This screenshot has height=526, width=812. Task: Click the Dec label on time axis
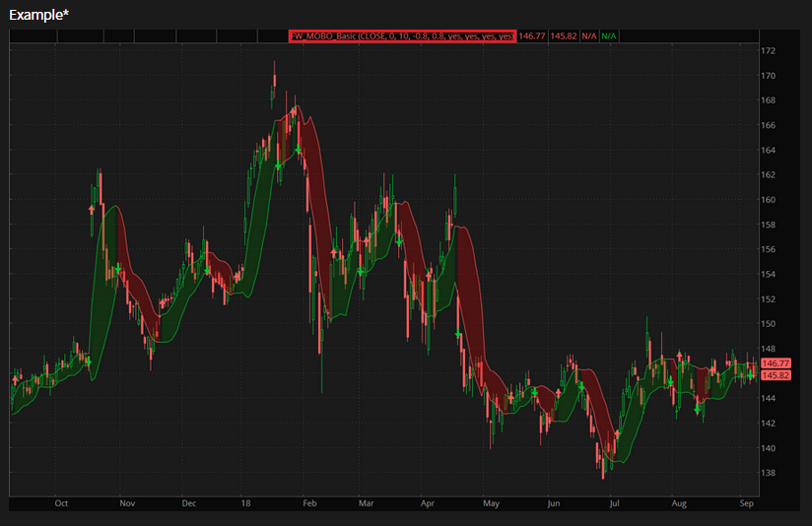pyautogui.click(x=188, y=503)
